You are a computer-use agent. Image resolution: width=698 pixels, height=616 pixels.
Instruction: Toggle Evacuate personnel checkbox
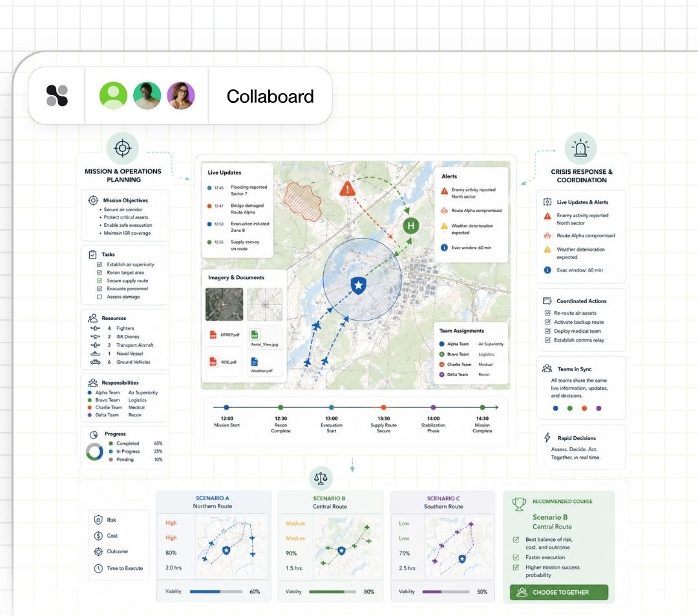[100, 289]
